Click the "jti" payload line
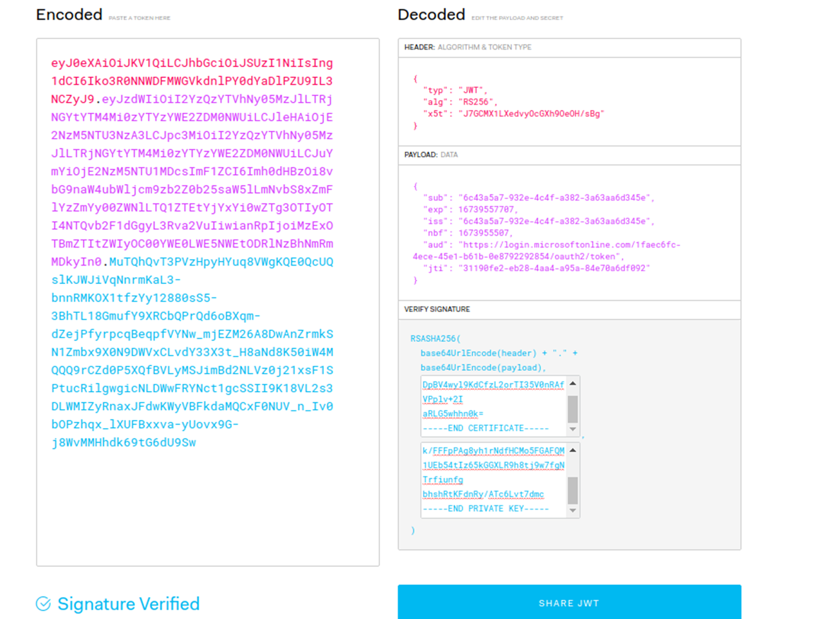The image size is (840, 619). pyautogui.click(x=536, y=268)
